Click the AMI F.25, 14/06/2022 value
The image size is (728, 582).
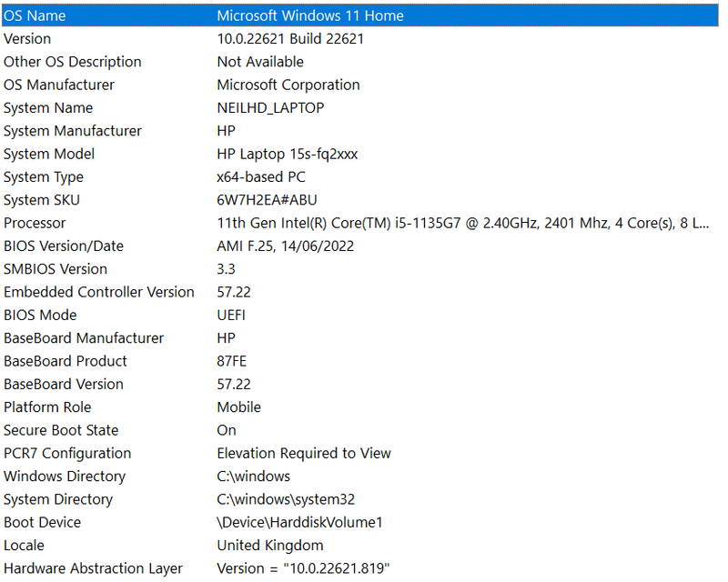286,246
